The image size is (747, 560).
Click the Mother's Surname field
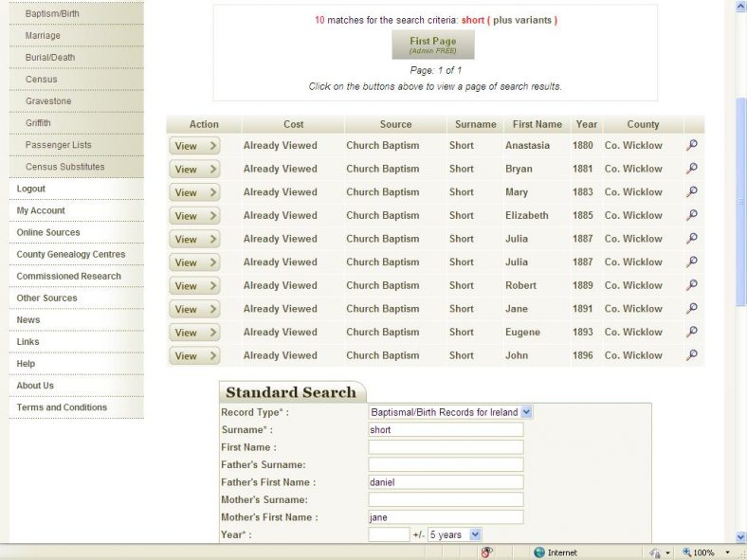click(446, 499)
